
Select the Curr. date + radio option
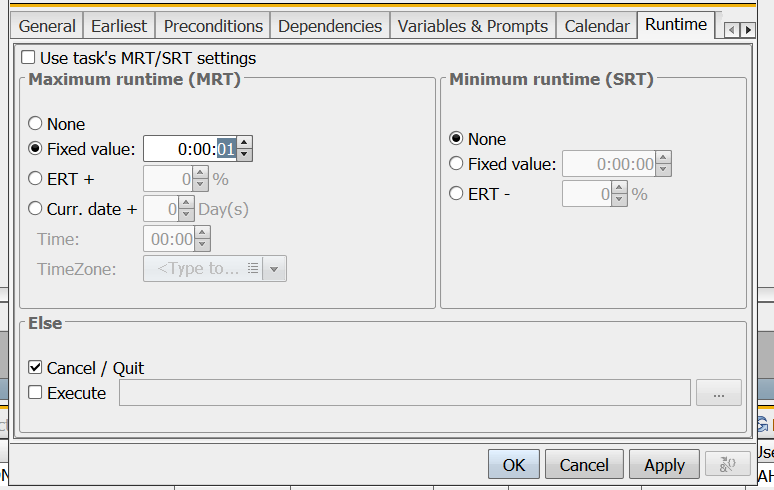[35, 209]
